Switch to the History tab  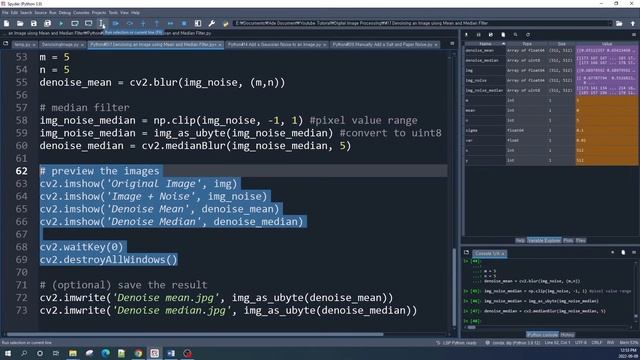567,335
